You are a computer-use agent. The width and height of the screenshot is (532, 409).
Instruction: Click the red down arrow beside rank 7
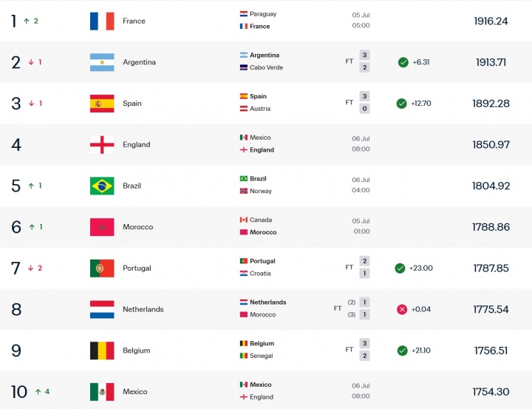point(30,268)
